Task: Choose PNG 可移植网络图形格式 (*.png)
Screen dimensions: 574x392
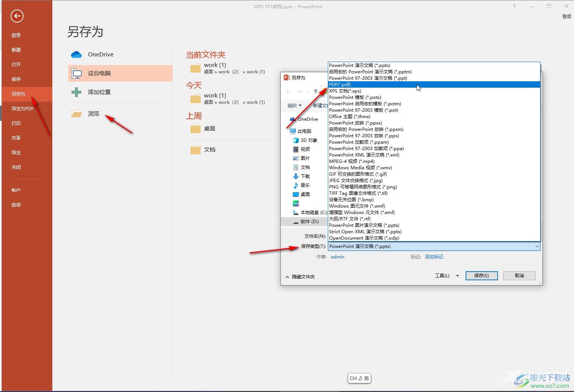Action: (434, 187)
